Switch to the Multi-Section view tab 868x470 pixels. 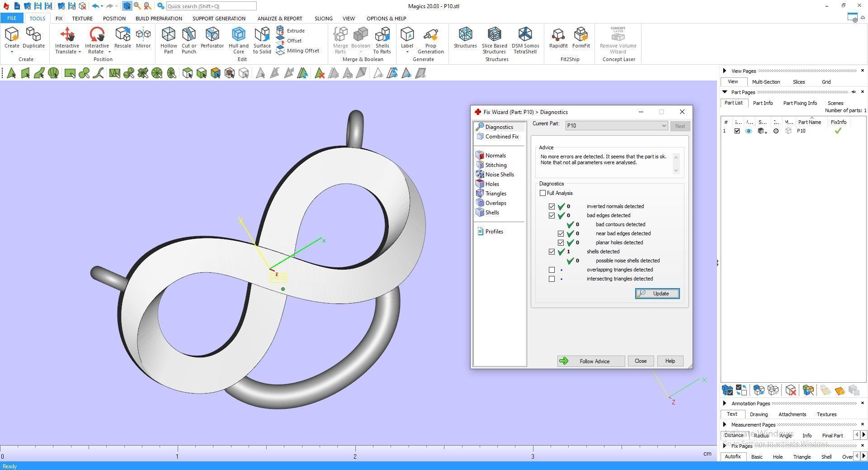(x=766, y=82)
